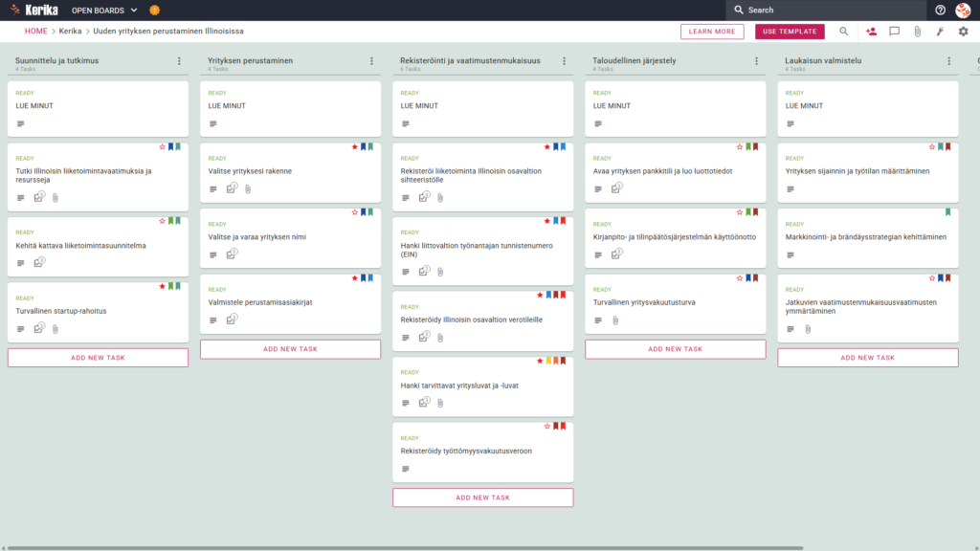Open the board attachments paperclip icon
The height and width of the screenshot is (551, 980).
pyautogui.click(x=917, y=32)
